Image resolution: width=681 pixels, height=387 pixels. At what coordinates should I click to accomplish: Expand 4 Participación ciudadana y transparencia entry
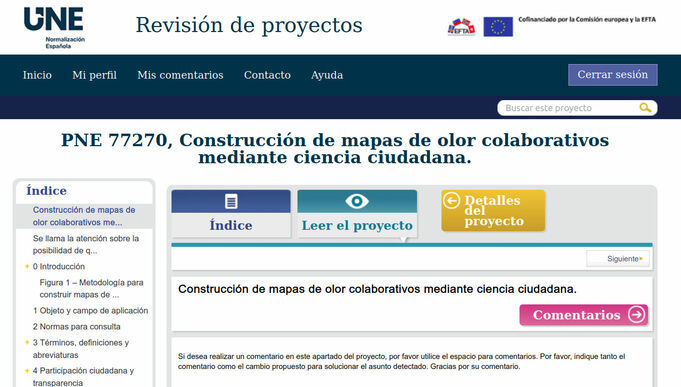27,370
